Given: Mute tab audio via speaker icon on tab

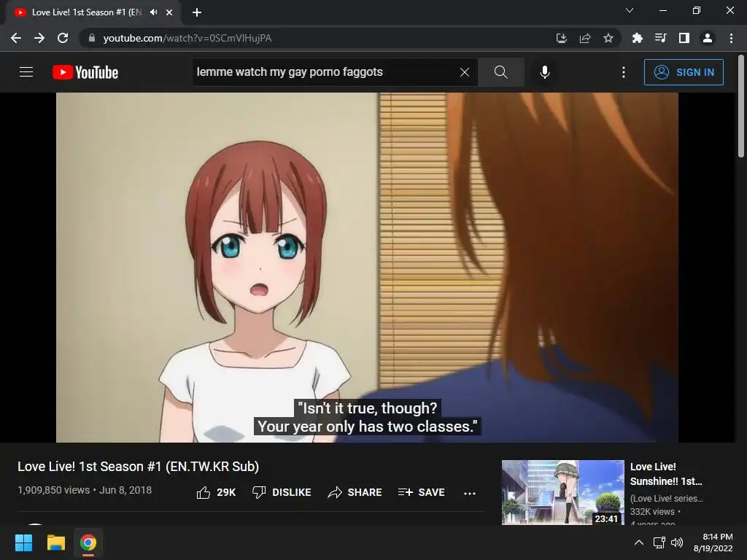Looking at the screenshot, I should (x=153, y=12).
